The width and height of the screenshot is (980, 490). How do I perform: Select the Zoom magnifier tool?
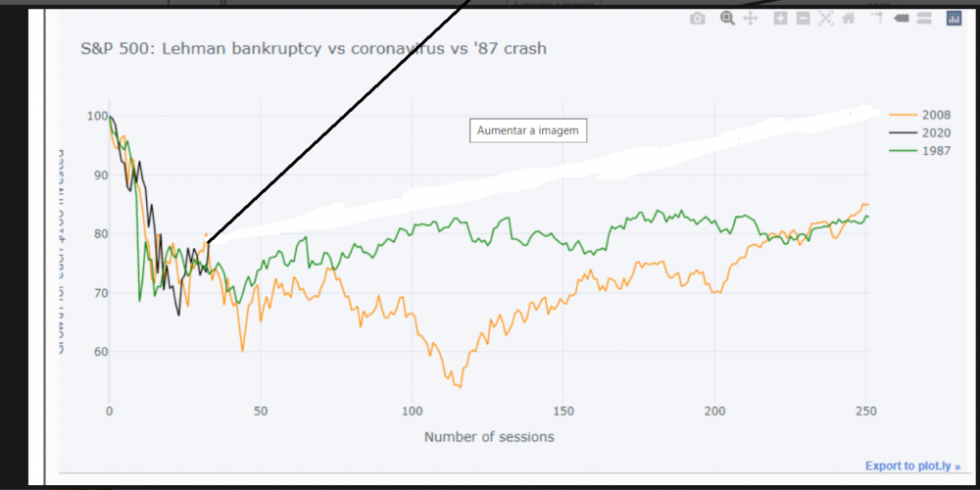(x=727, y=18)
